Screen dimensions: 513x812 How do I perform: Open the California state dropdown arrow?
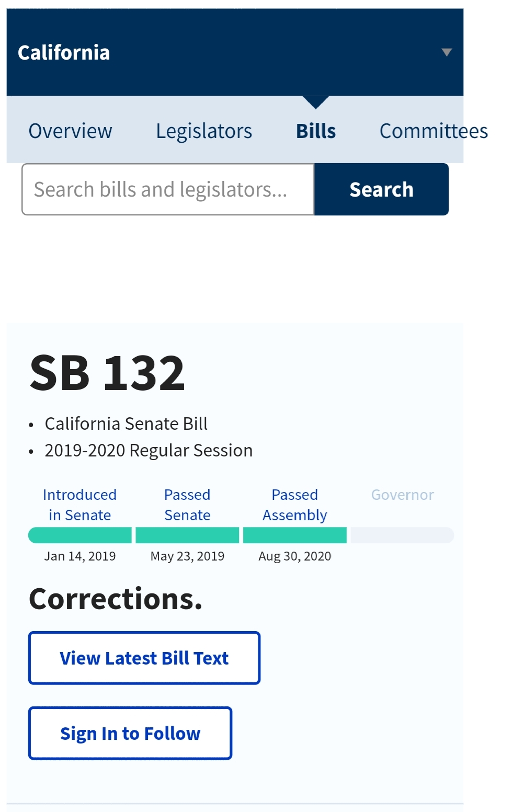click(x=446, y=52)
